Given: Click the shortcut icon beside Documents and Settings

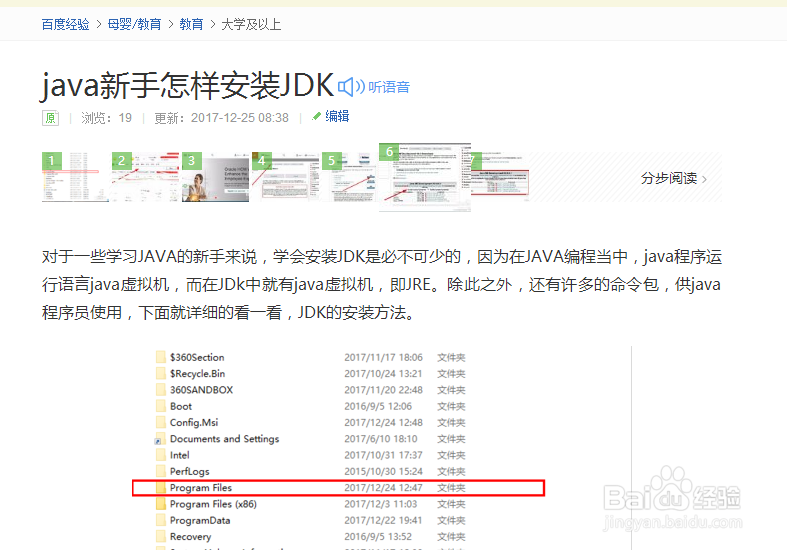Looking at the screenshot, I should [x=160, y=439].
